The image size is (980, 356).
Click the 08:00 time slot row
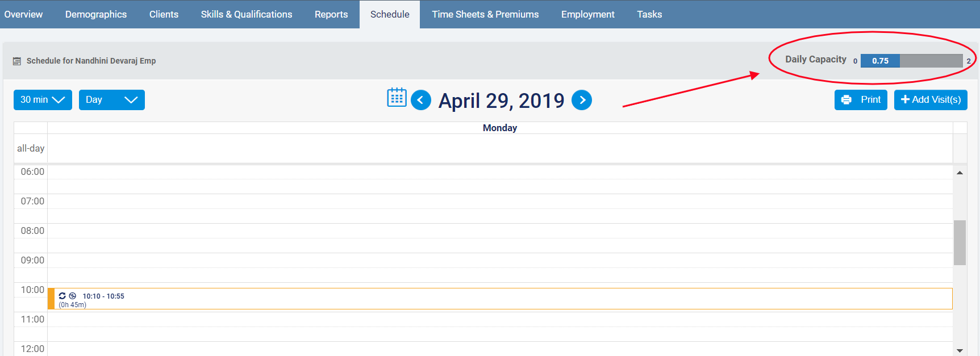[500, 231]
